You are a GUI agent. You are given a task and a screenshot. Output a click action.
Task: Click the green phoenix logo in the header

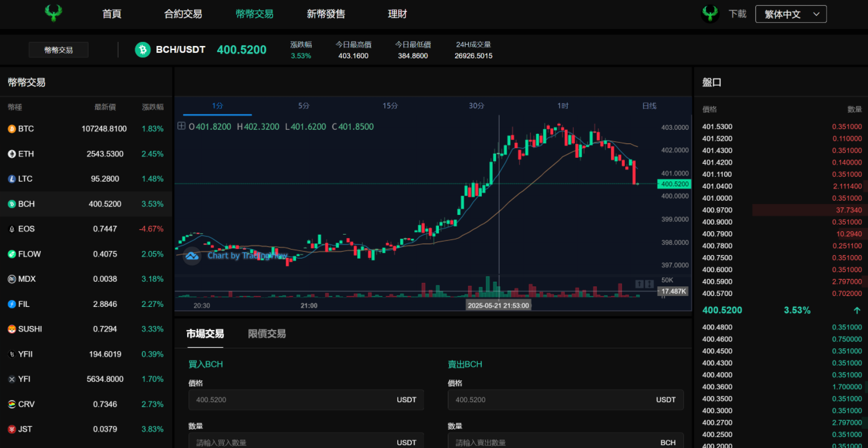(53, 14)
